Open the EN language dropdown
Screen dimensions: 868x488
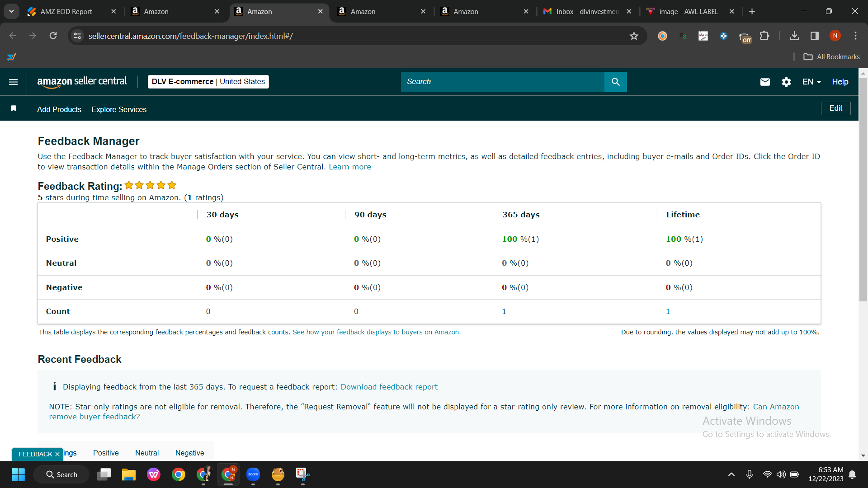pos(811,82)
